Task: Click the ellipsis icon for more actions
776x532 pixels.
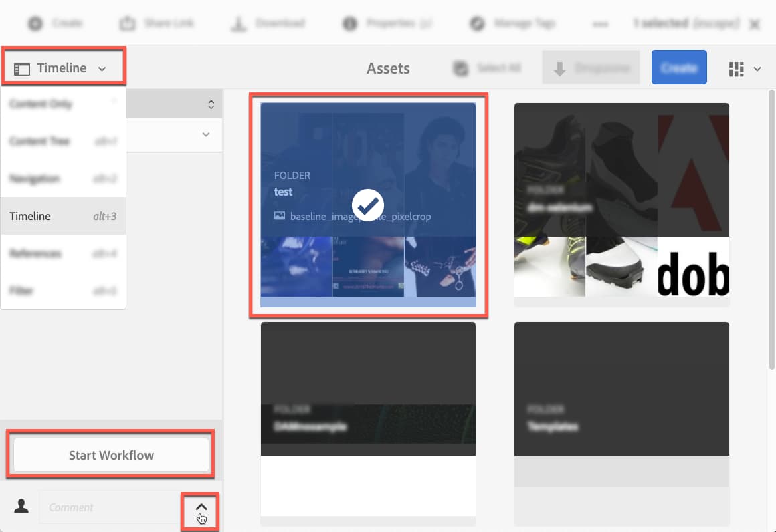Action: click(600, 24)
